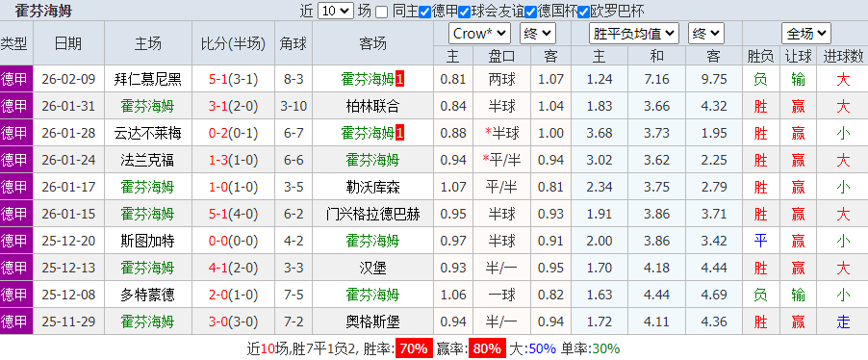Screen dimensions: 868x360
Task: Click the date 26-01-31
Action: pos(68,106)
